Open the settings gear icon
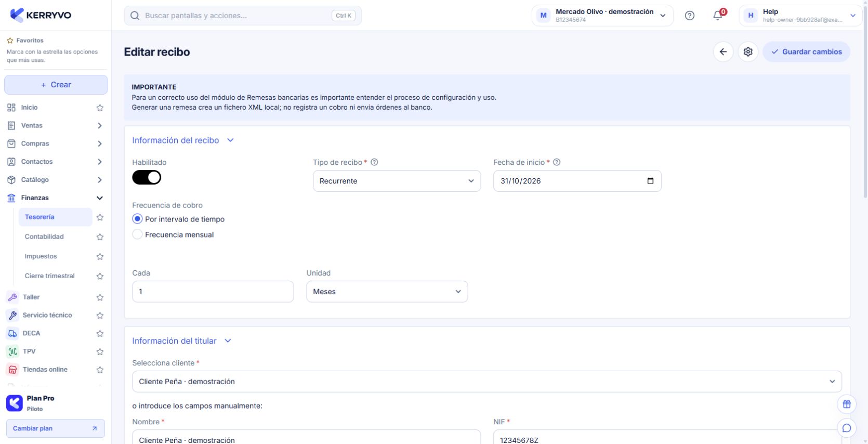 (748, 51)
